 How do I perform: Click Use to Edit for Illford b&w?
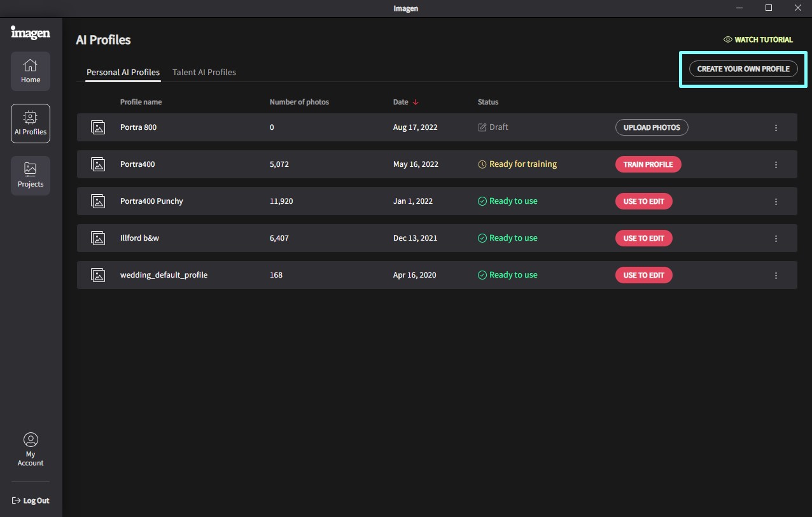[x=643, y=238]
